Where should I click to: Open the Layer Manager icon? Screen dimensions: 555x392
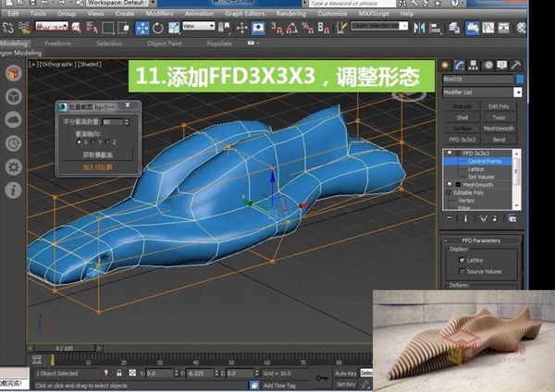[x=454, y=28]
